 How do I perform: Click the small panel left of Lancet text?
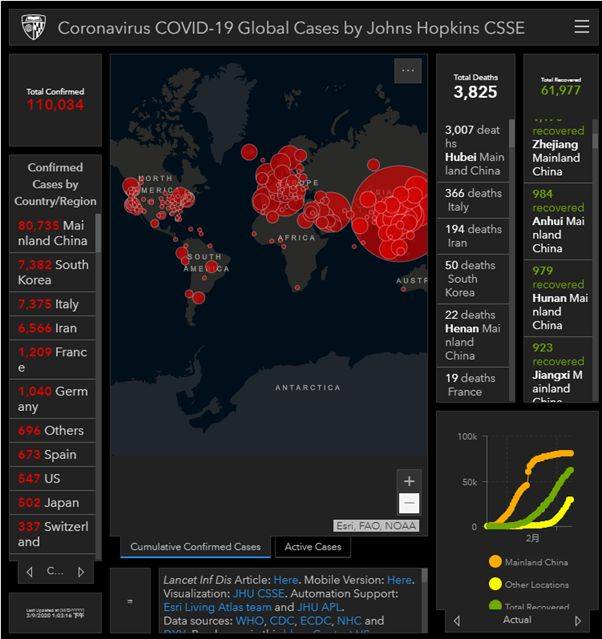(130, 601)
